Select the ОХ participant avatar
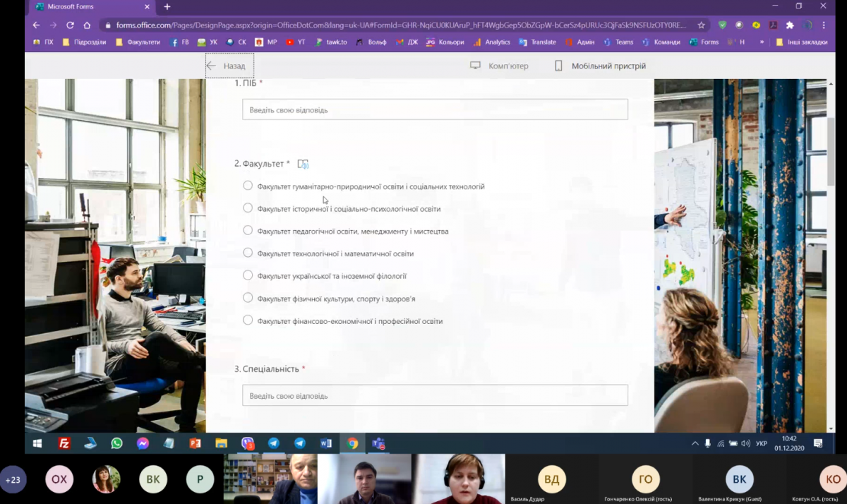This screenshot has height=504, width=847. (59, 480)
